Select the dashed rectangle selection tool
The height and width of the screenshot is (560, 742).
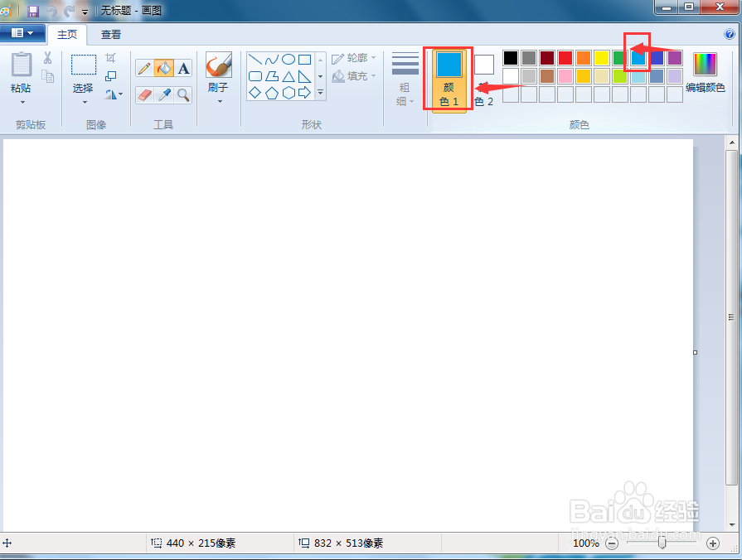click(84, 65)
